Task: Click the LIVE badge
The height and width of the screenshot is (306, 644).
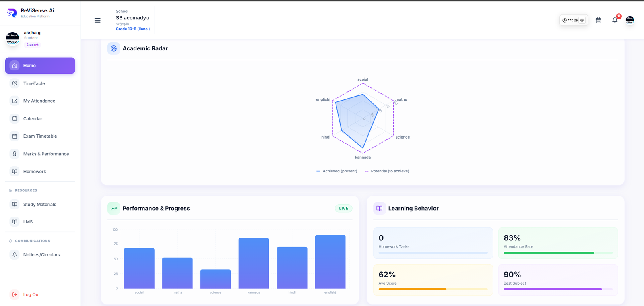Action: [x=343, y=208]
